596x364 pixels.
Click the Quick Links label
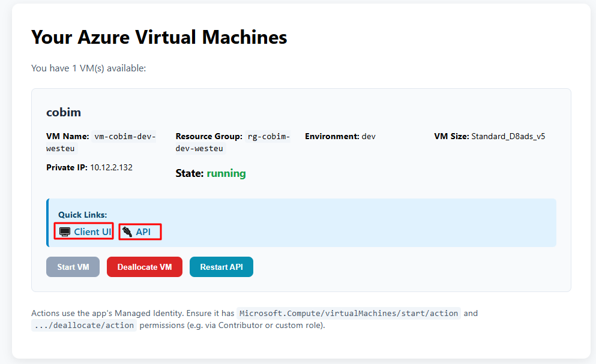tap(82, 215)
